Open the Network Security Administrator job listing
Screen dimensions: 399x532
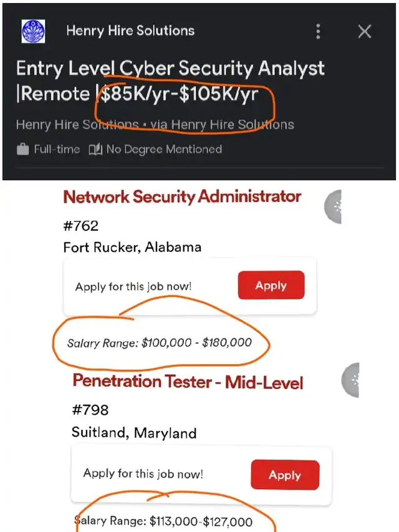182,197
